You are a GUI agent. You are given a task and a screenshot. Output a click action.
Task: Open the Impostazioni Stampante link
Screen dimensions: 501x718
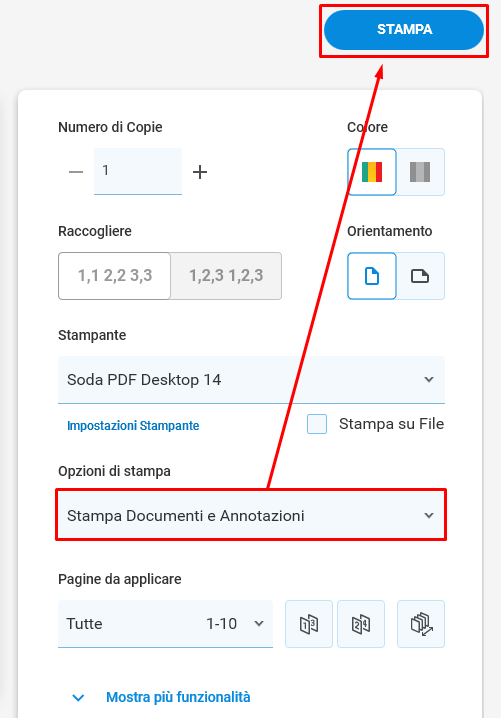[133, 426]
